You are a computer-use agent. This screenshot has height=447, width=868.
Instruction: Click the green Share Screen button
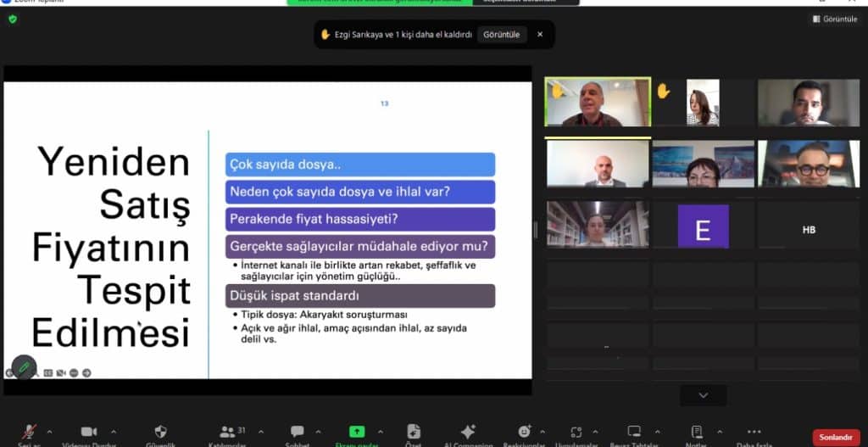356,432
